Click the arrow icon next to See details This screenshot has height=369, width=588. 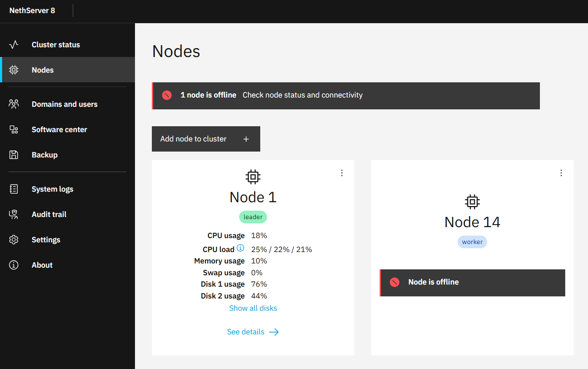(x=274, y=332)
